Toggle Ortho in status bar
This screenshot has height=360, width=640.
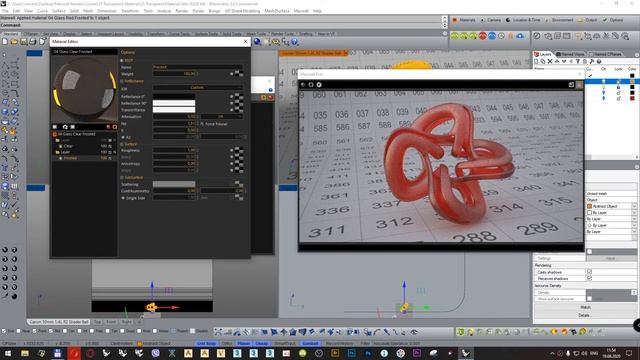tap(227, 344)
